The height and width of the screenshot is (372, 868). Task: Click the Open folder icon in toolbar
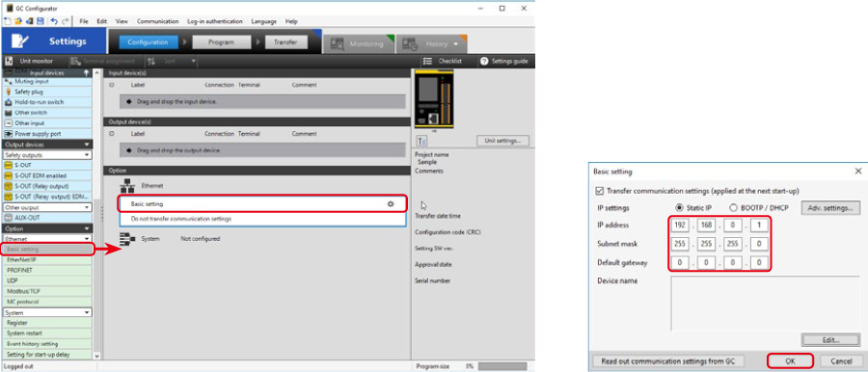pos(18,21)
